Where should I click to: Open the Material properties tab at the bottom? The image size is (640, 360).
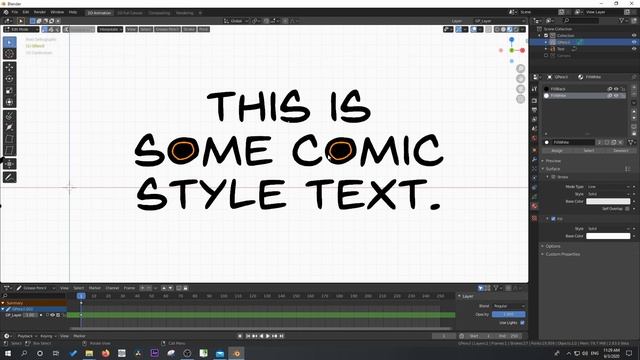535,206
